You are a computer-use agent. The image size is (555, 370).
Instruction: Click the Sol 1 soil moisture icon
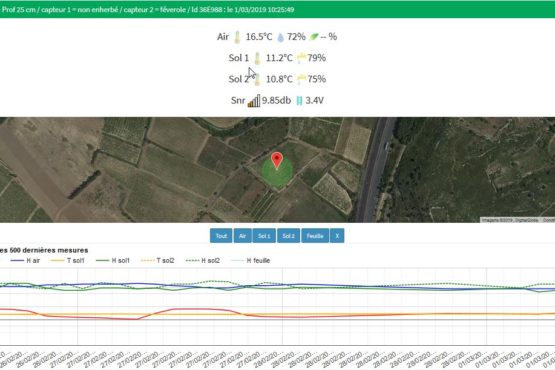tap(301, 58)
